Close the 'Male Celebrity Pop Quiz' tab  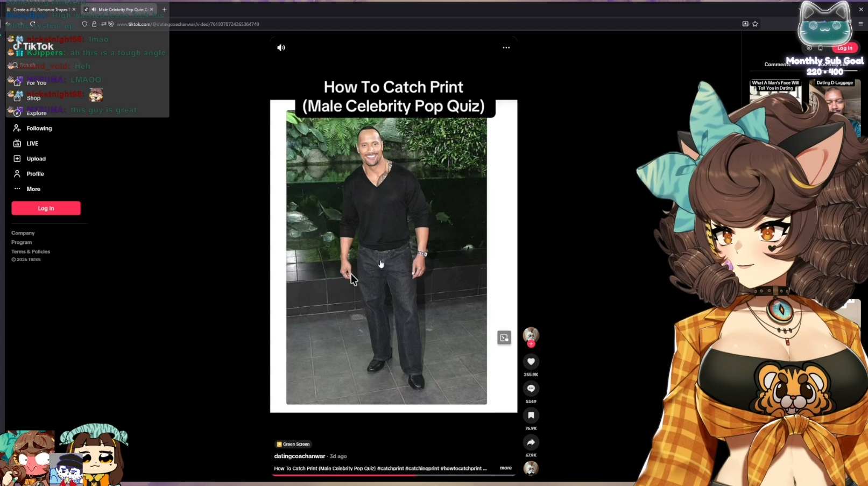coord(152,10)
